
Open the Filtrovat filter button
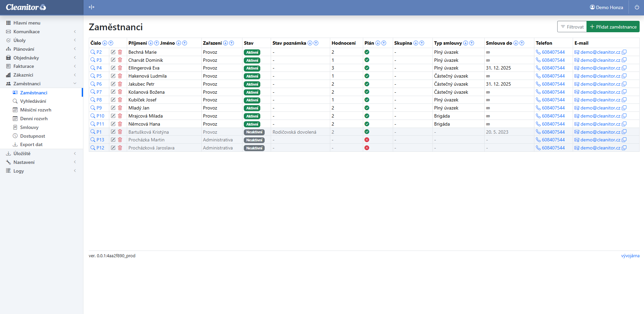coord(572,27)
